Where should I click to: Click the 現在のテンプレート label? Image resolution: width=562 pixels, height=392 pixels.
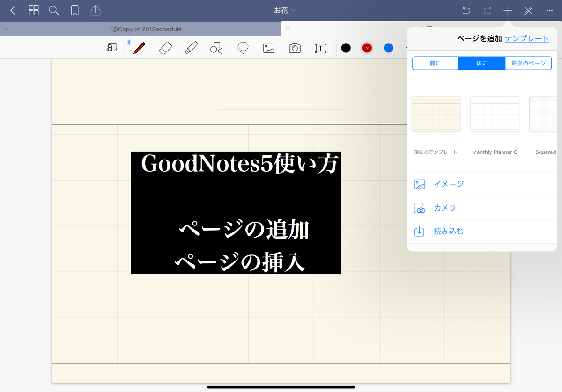[436, 152]
